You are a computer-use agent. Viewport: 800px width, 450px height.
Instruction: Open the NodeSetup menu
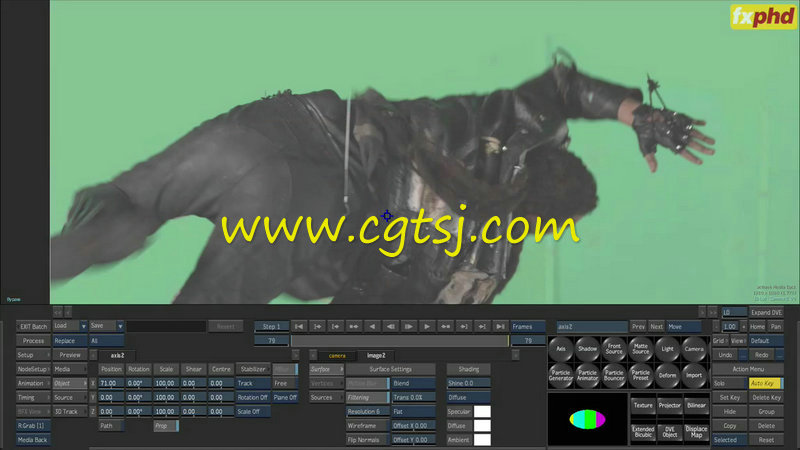tap(33, 369)
